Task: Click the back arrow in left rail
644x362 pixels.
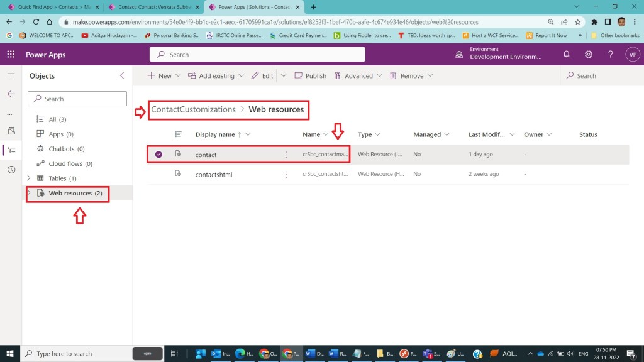Action: click(11, 94)
